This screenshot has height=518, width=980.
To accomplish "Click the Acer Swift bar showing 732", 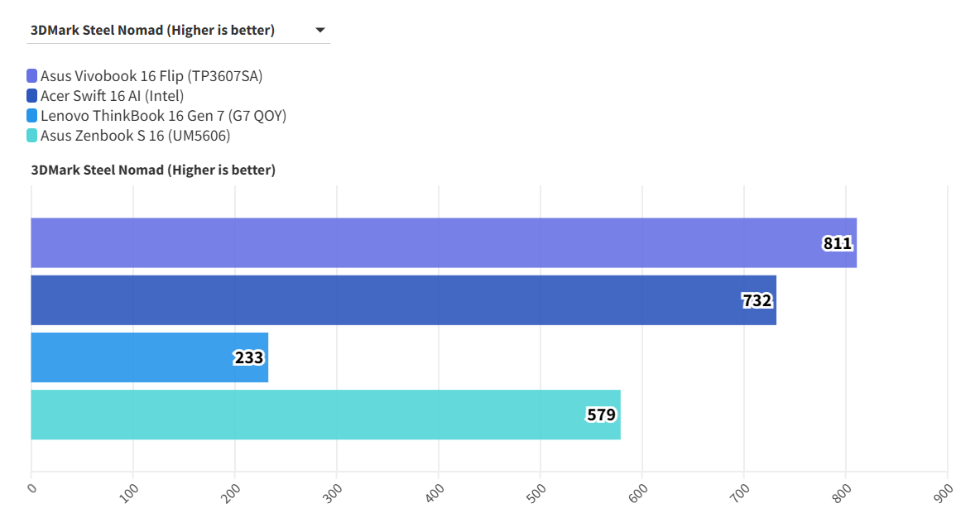I will pos(372,300).
